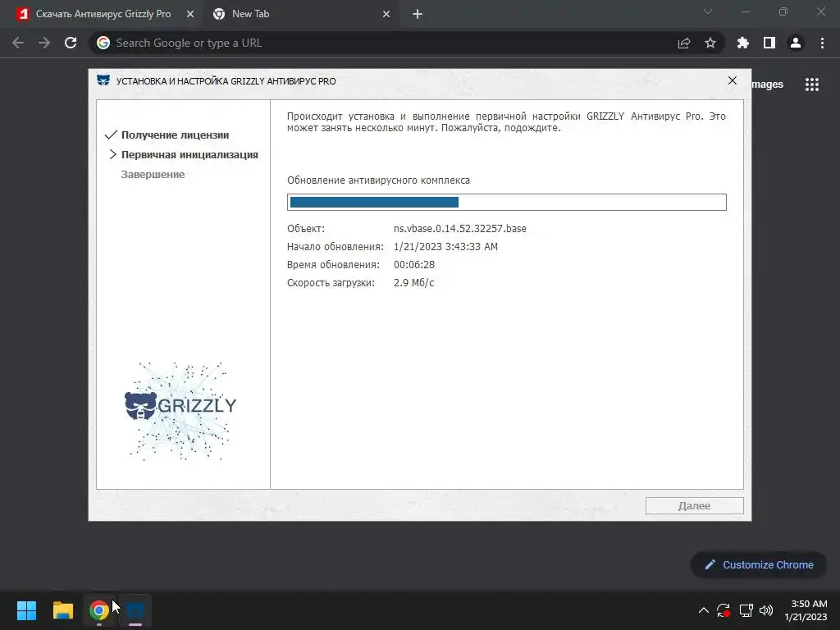Open the Chrome three-dot menu
The width and height of the screenshot is (840, 630).
(x=822, y=43)
